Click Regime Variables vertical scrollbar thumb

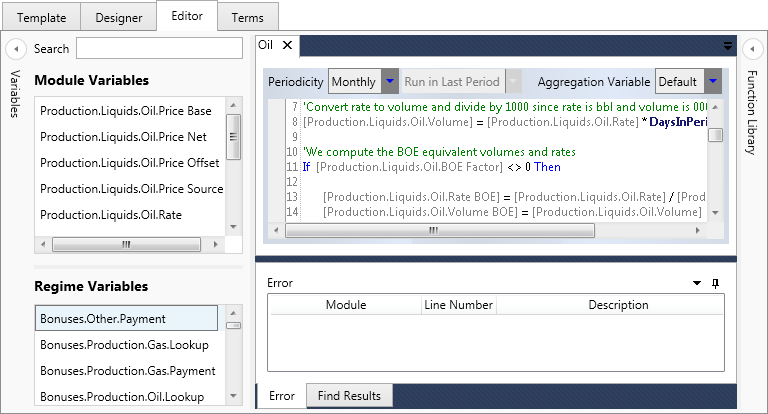pos(233,325)
